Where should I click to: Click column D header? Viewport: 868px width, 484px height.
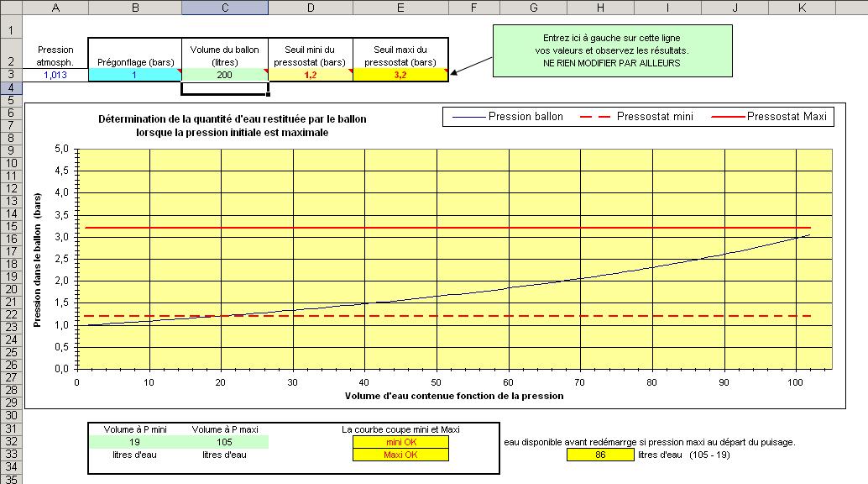311,8
